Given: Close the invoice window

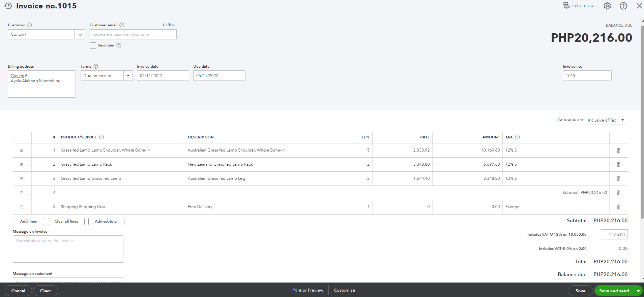Looking at the screenshot, I should (x=639, y=6).
